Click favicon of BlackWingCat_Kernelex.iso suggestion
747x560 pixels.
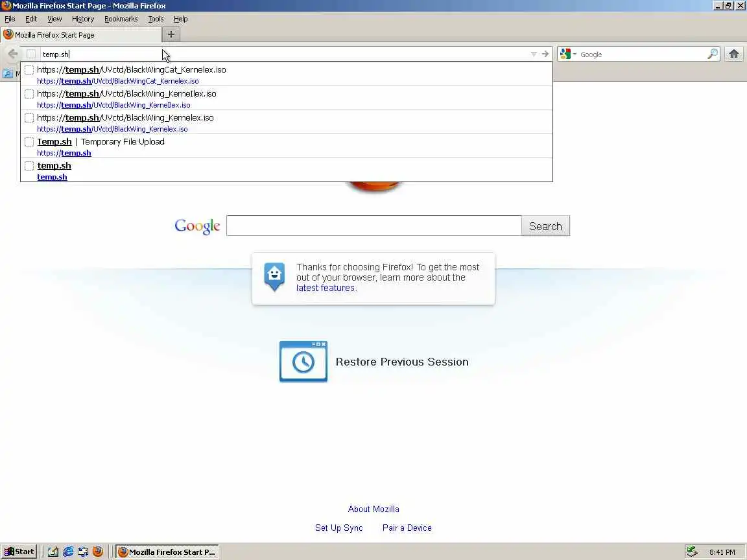[x=29, y=70]
